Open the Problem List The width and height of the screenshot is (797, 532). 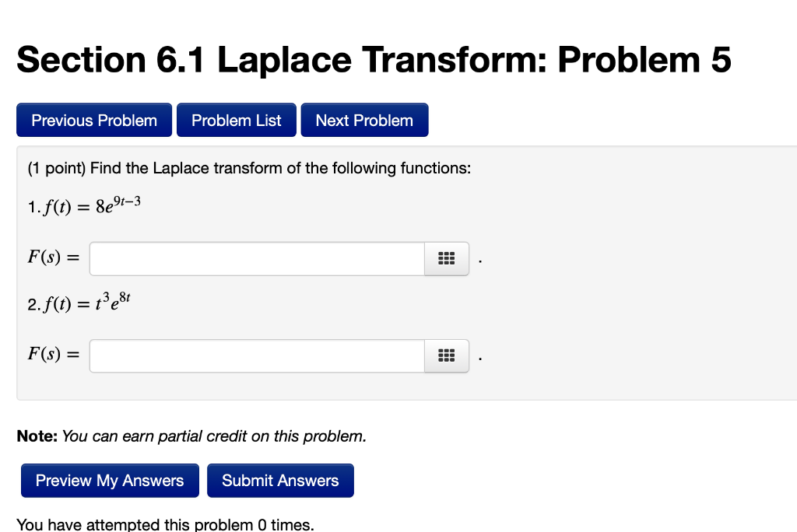coord(236,120)
